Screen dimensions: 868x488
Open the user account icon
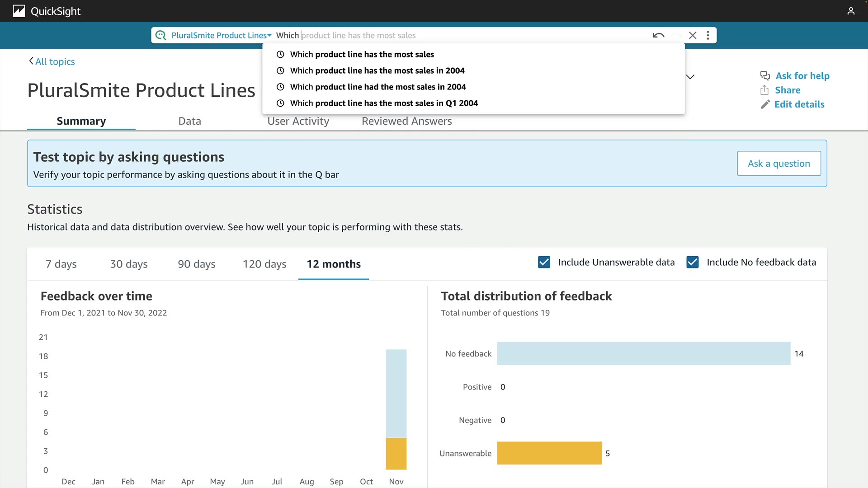(x=851, y=11)
